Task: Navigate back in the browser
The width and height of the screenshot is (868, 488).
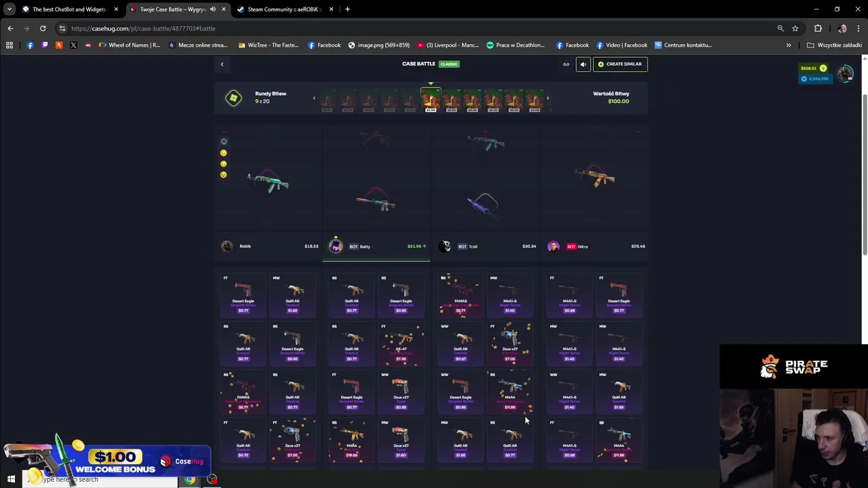Action: point(10,28)
